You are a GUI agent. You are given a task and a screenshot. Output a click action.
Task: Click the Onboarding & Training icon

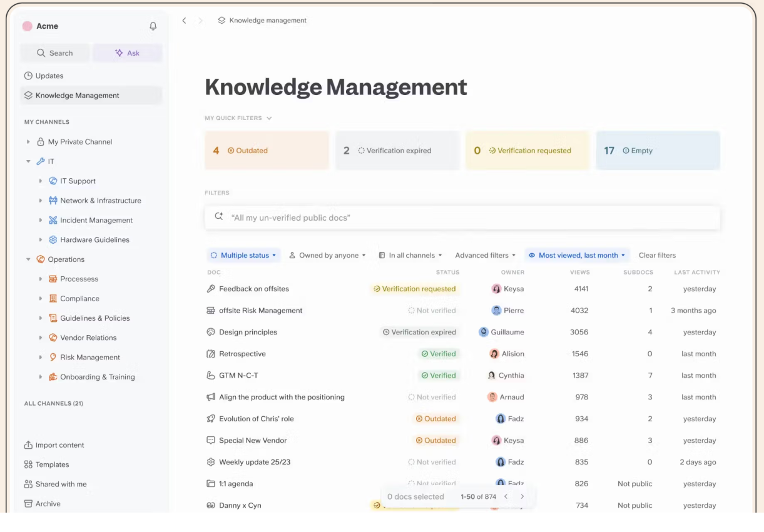point(53,377)
